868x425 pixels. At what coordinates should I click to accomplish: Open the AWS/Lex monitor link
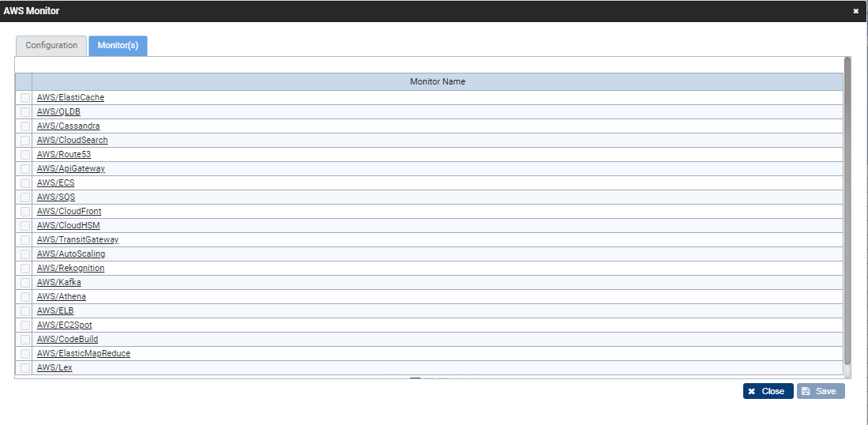point(54,367)
